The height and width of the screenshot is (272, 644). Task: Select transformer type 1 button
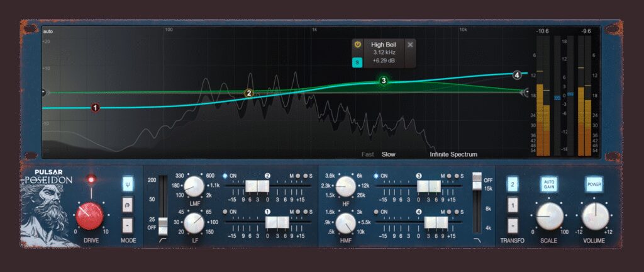pyautogui.click(x=513, y=205)
